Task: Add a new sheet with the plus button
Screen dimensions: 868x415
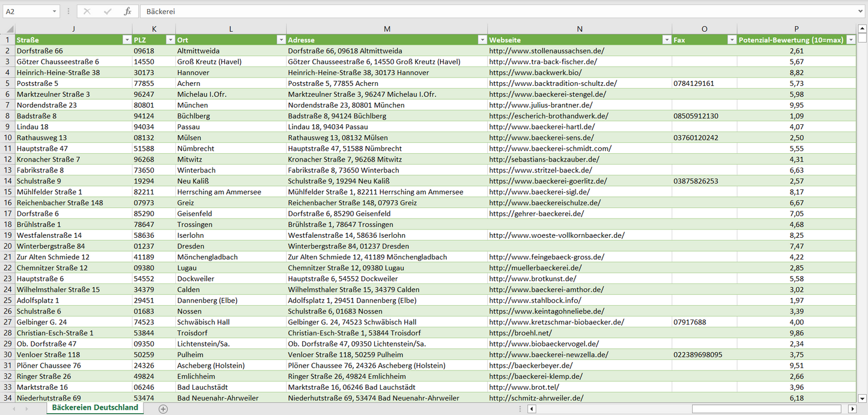Action: (163, 408)
